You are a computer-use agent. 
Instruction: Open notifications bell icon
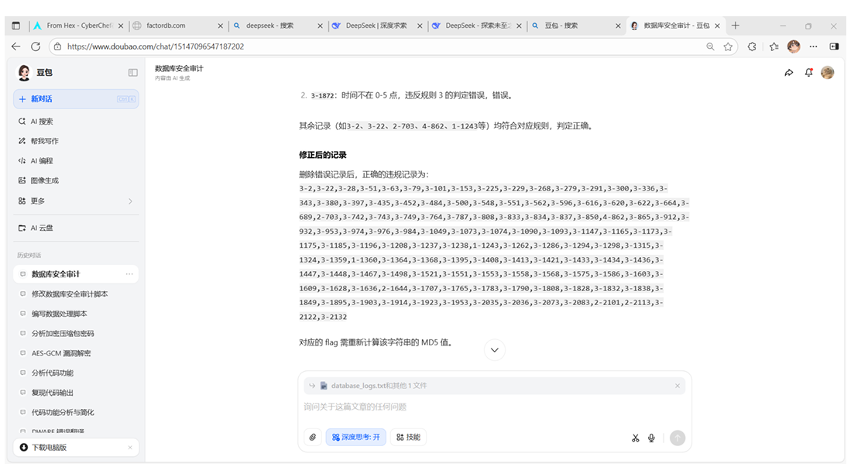point(808,73)
